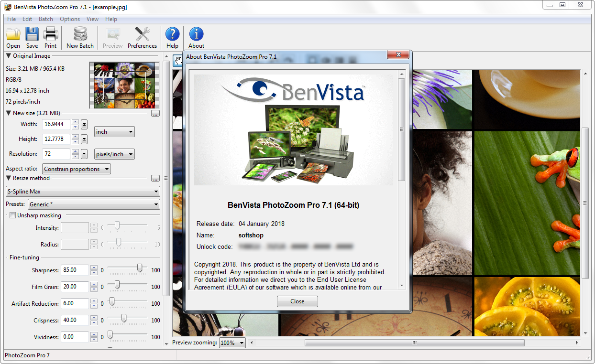Click the '04 January 2018' release date text

[262, 224]
